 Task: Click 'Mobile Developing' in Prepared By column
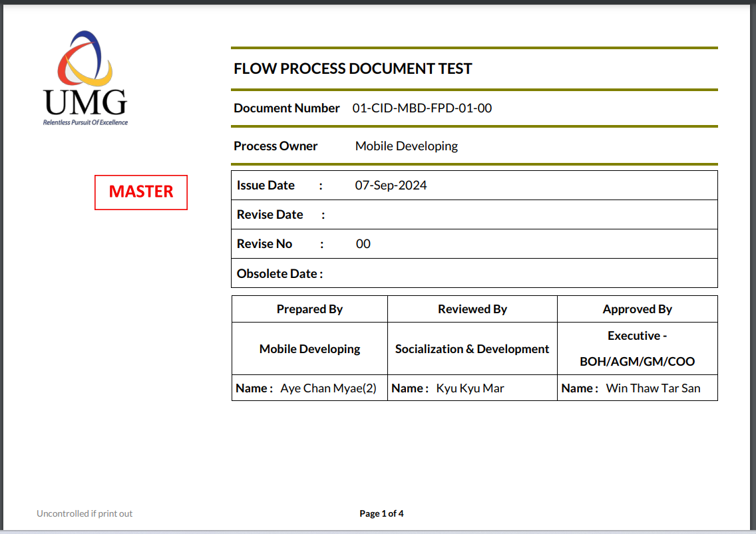(x=309, y=349)
